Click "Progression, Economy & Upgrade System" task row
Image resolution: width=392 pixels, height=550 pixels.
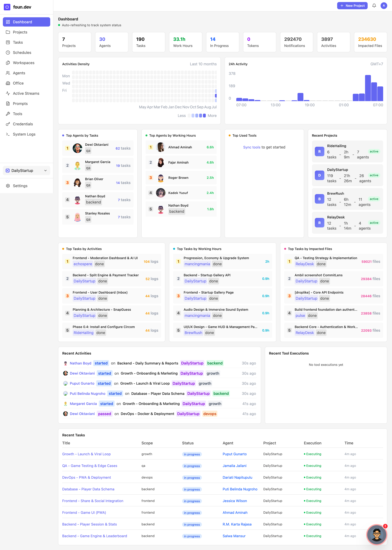pyautogui.click(x=223, y=261)
